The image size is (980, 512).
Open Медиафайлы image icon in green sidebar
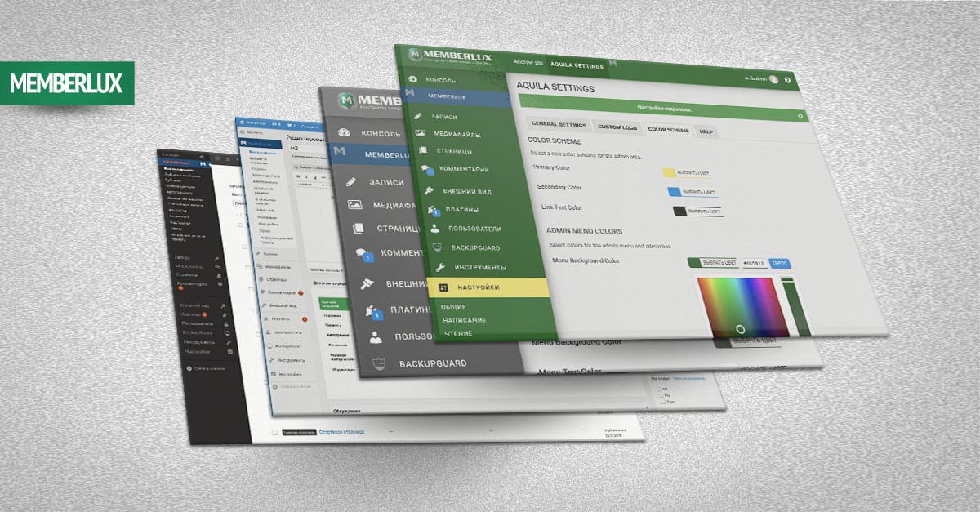coord(420,133)
